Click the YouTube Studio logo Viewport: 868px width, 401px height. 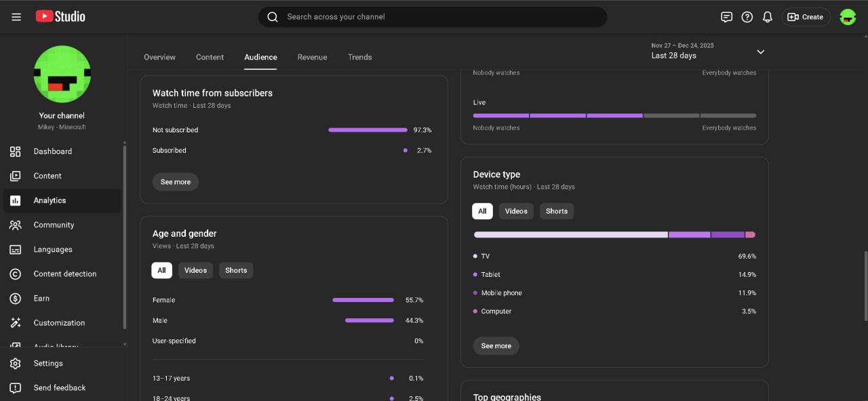[x=60, y=16]
